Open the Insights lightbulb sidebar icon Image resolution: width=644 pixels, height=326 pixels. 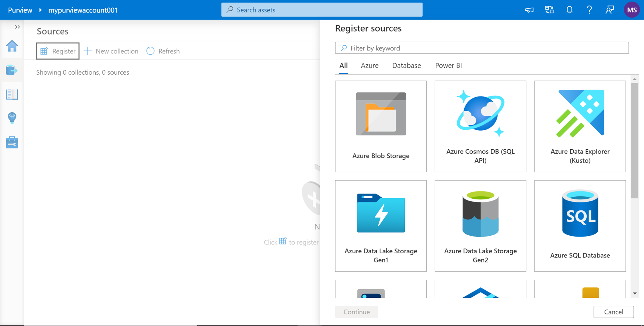[x=12, y=118]
